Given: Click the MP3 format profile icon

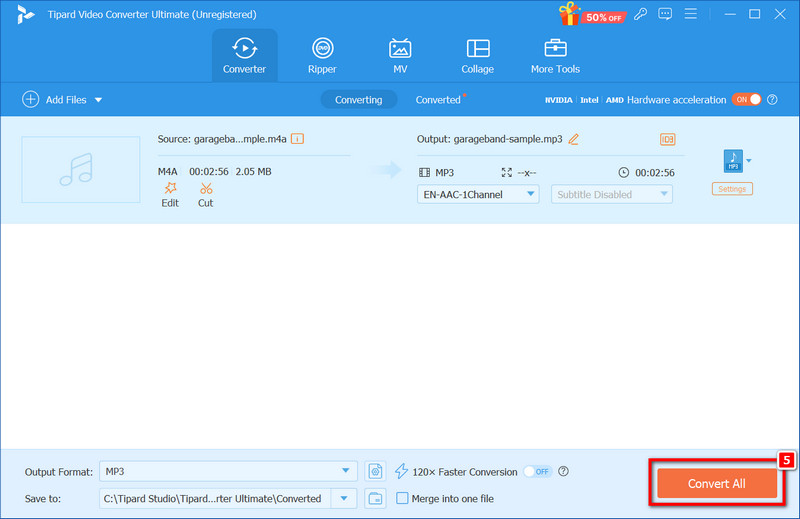Looking at the screenshot, I should coord(733,161).
